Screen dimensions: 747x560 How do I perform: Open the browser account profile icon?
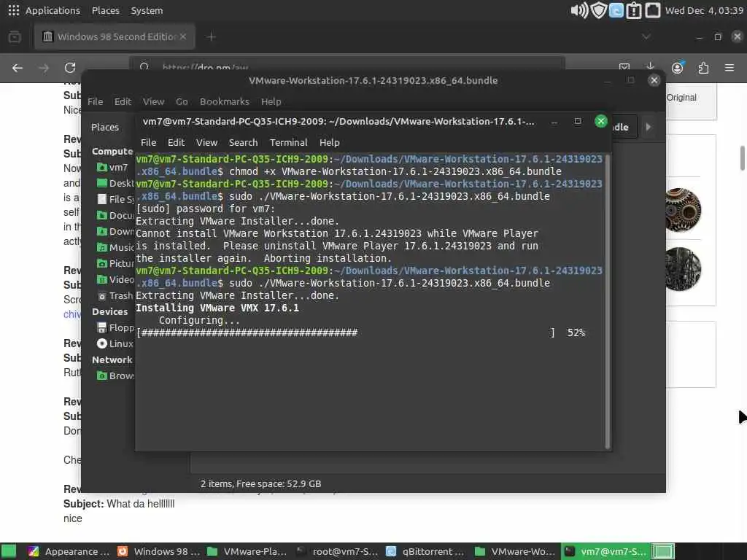pyautogui.click(x=677, y=68)
